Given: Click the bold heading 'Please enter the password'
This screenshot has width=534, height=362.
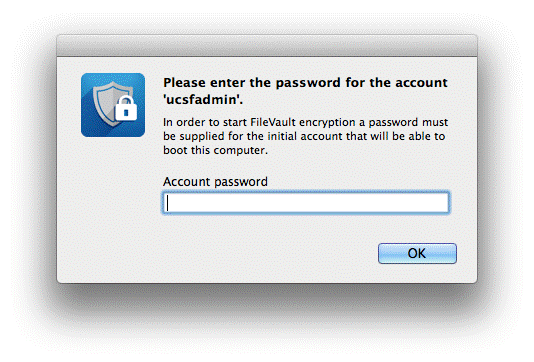Looking at the screenshot, I should click(252, 83).
